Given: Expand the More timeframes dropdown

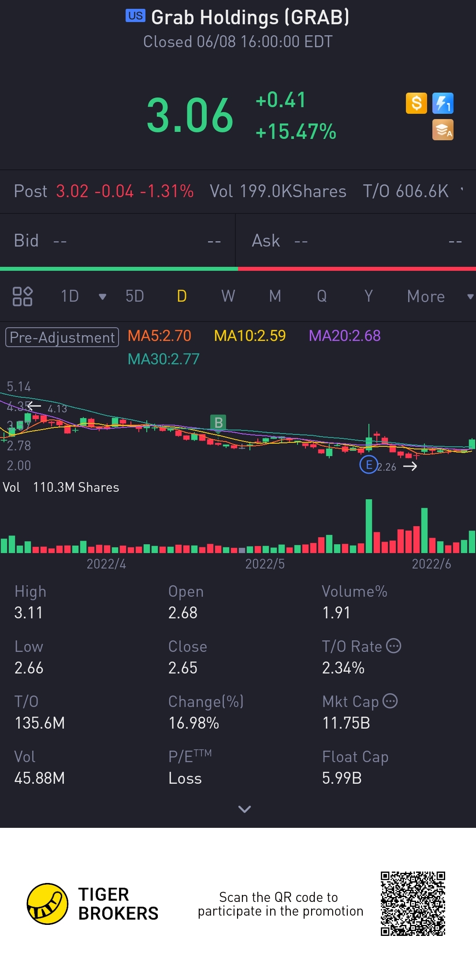Looking at the screenshot, I should coord(470,297).
